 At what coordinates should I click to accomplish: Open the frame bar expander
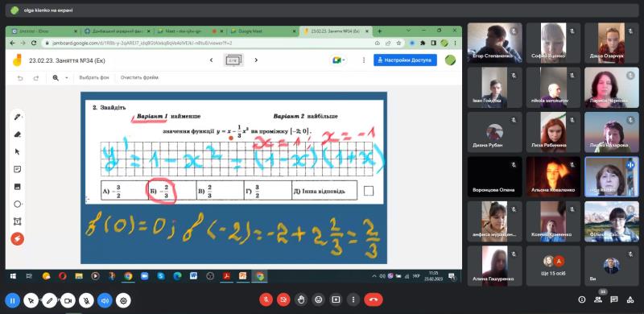tap(233, 60)
